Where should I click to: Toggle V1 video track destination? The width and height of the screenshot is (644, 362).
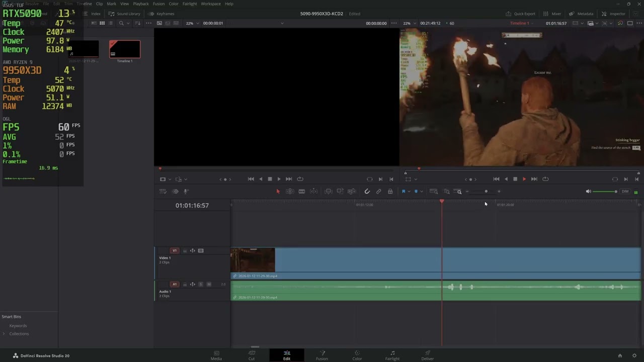coord(175,250)
